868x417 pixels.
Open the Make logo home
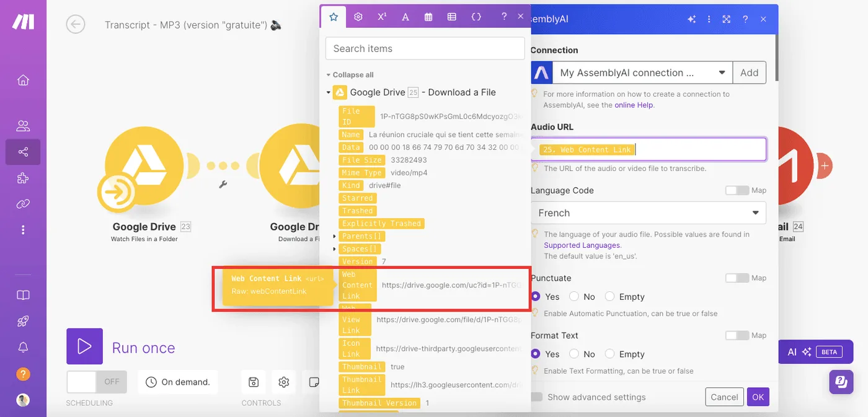[23, 22]
